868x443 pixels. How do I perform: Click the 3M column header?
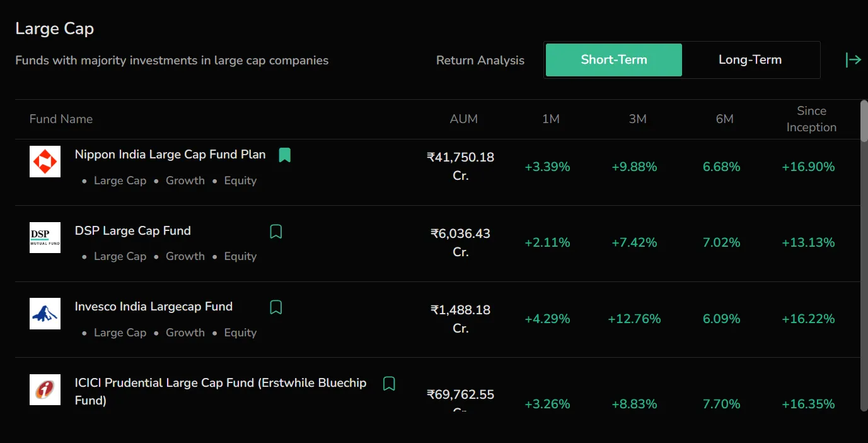coord(638,119)
